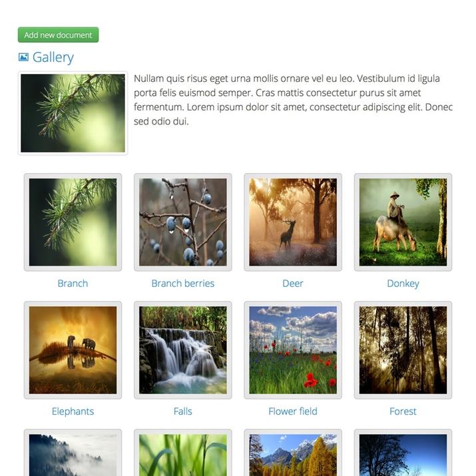
Task: Open the Falls waterfall thumbnail
Action: pos(183,350)
